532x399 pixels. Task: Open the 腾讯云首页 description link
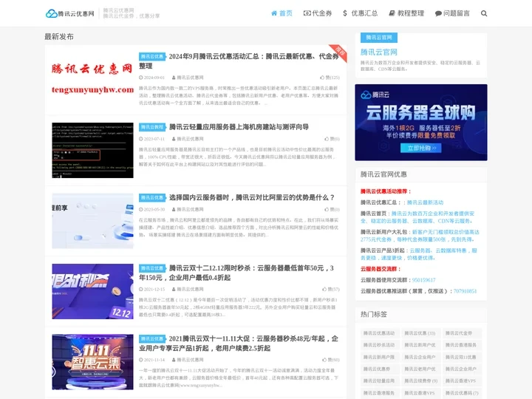click(417, 217)
